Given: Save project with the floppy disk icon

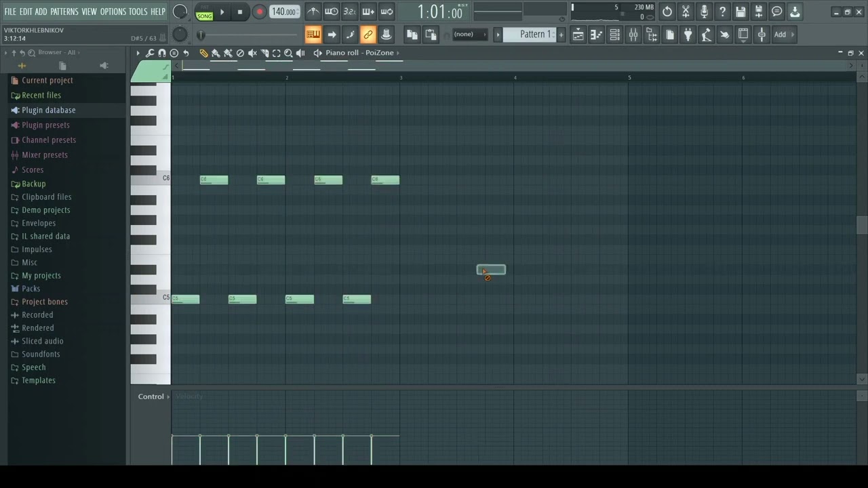Looking at the screenshot, I should click(741, 12).
